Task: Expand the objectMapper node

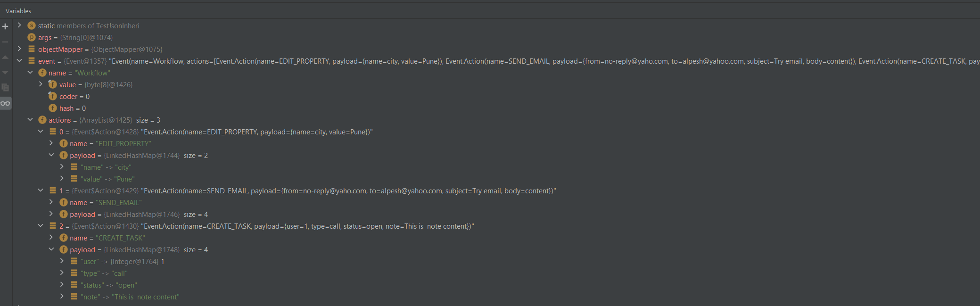Action: pyautogui.click(x=19, y=49)
